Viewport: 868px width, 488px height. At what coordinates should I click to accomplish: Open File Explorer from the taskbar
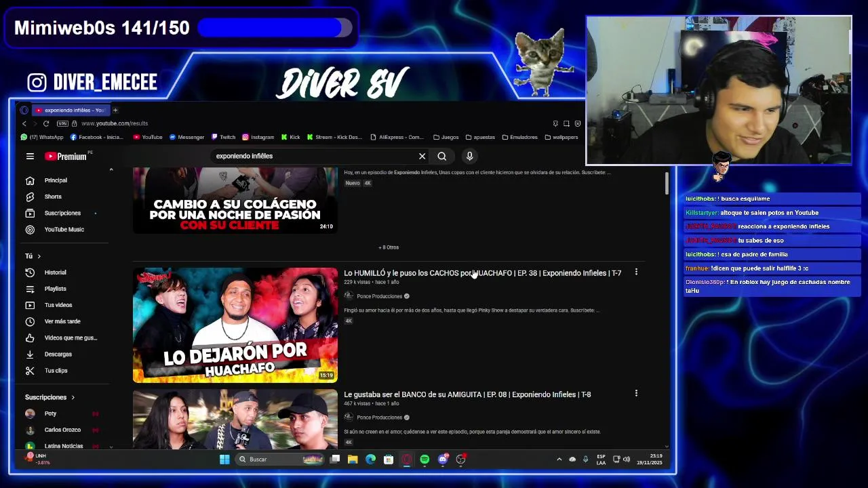pos(353,460)
